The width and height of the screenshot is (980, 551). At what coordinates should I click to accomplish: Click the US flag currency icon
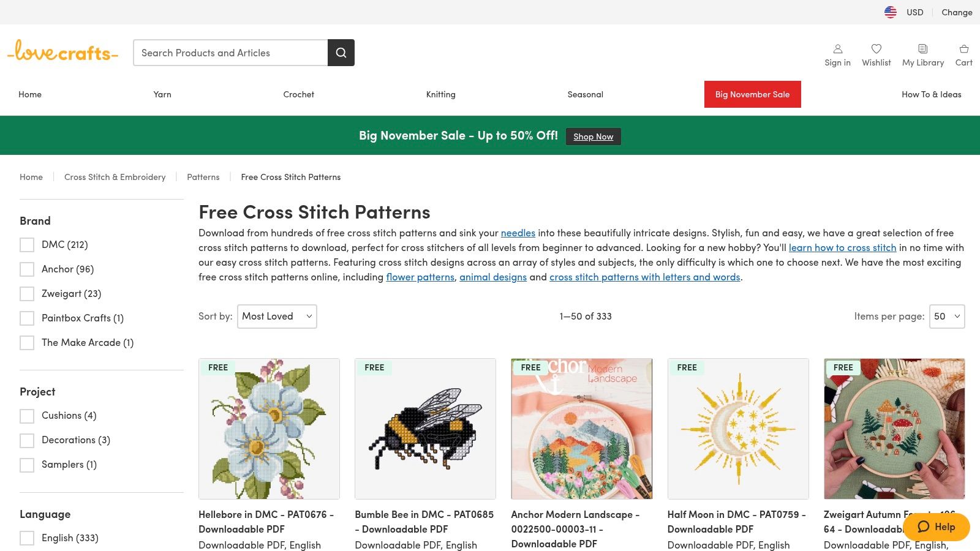click(x=891, y=12)
